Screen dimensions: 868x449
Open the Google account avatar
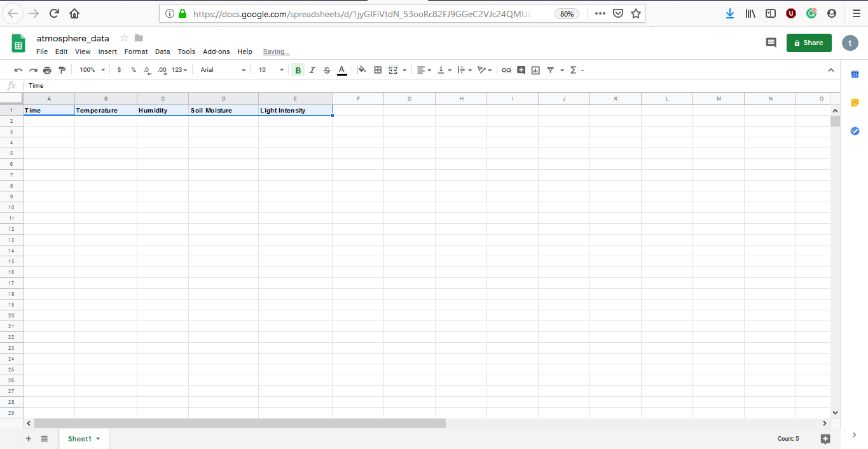[850, 43]
